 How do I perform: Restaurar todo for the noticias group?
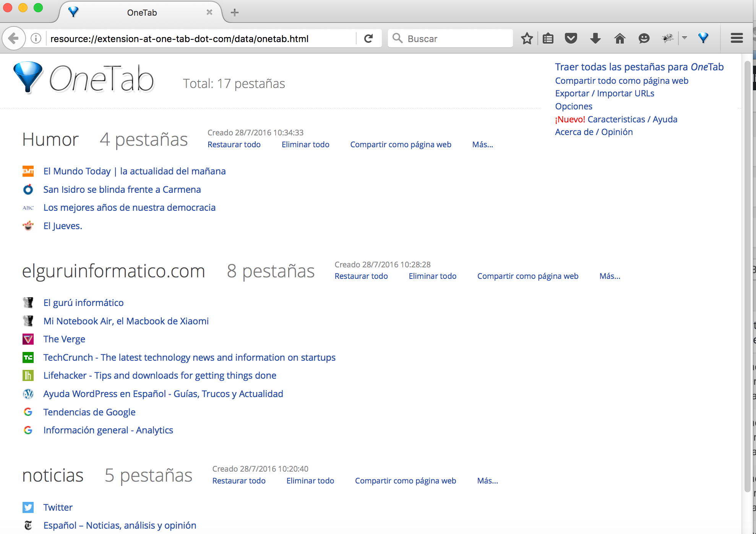pos(239,481)
